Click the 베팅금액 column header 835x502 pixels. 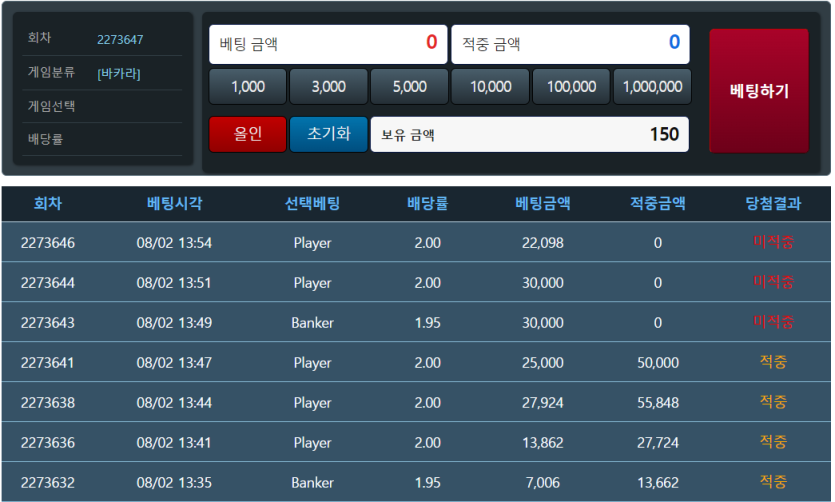pos(543,203)
